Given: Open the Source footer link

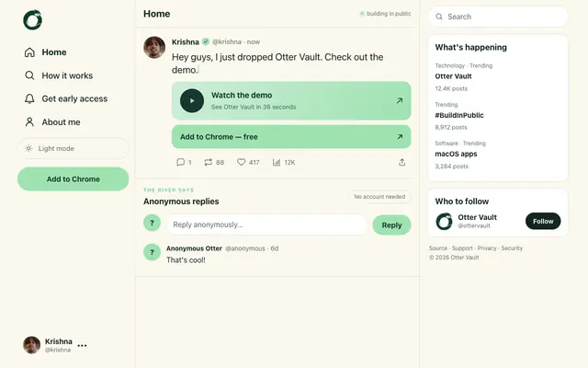Looking at the screenshot, I should pyautogui.click(x=438, y=248).
